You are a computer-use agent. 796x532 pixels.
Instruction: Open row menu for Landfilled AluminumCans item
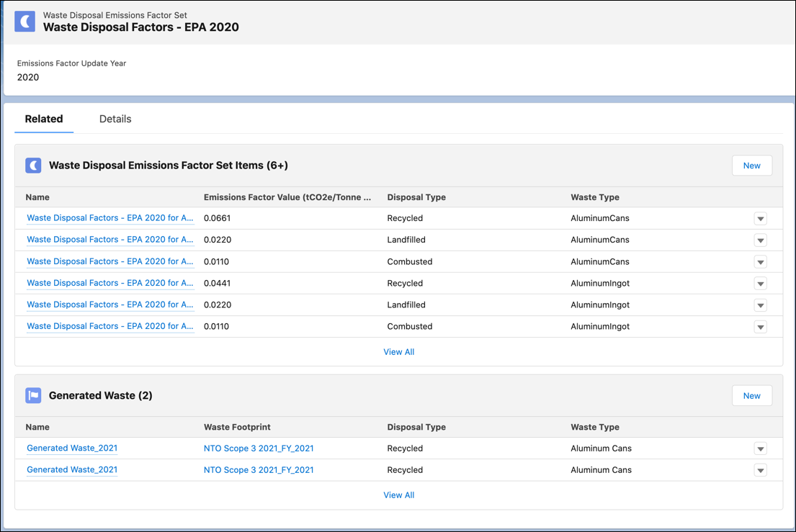click(x=761, y=240)
